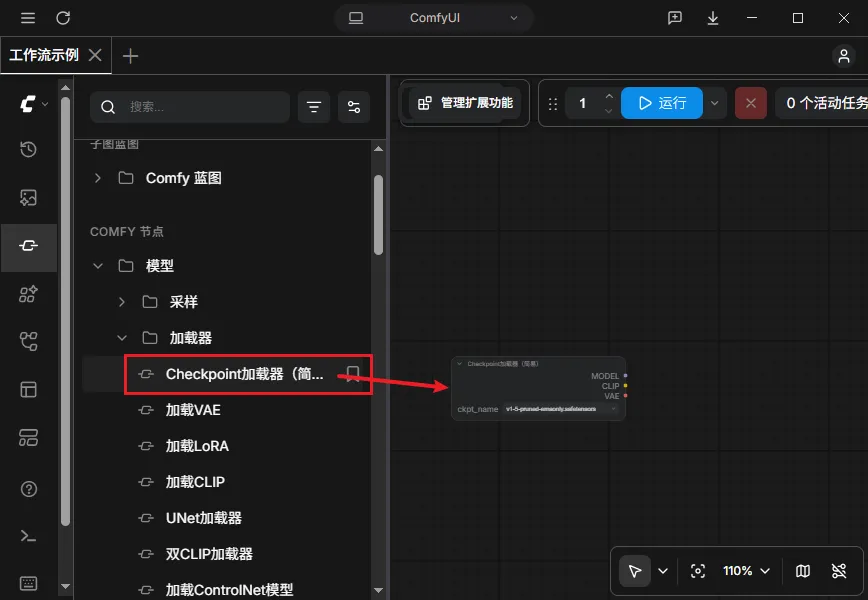
Task: Toggle the console terminal icon
Action: [28, 536]
